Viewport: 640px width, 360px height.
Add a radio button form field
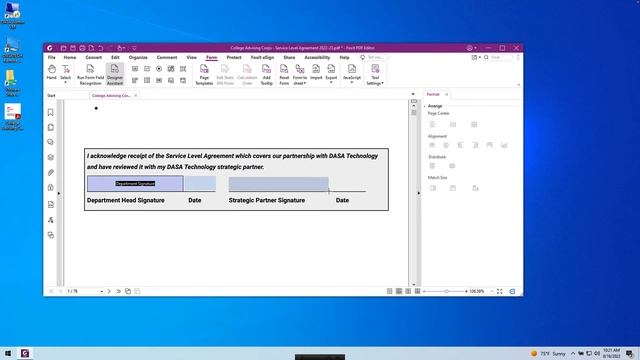coord(159,69)
